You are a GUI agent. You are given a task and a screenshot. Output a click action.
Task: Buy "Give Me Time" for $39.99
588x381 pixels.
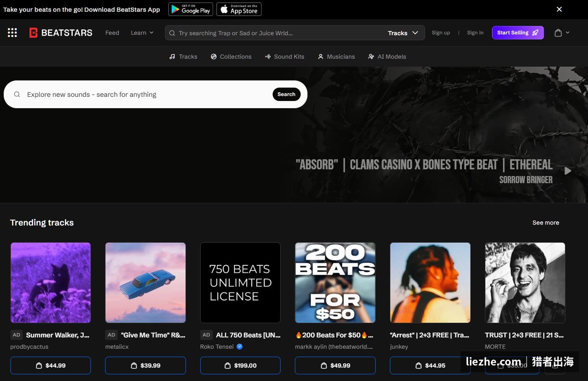pyautogui.click(x=145, y=365)
